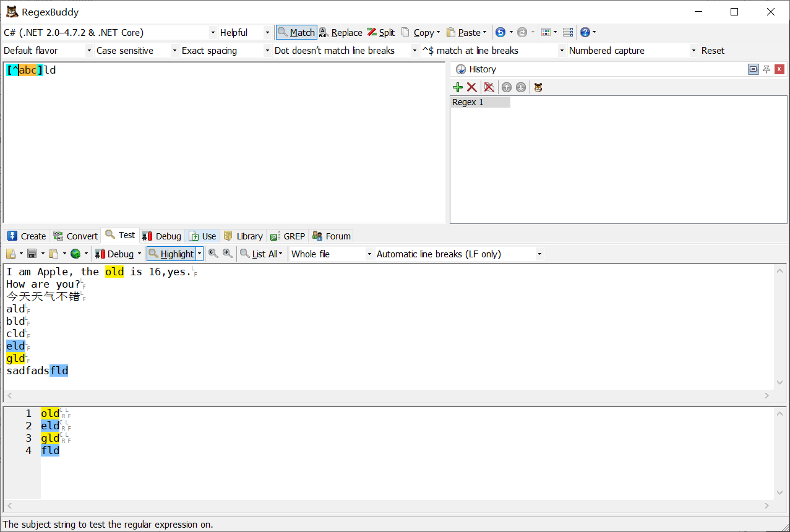Open the Library tab

coord(243,236)
